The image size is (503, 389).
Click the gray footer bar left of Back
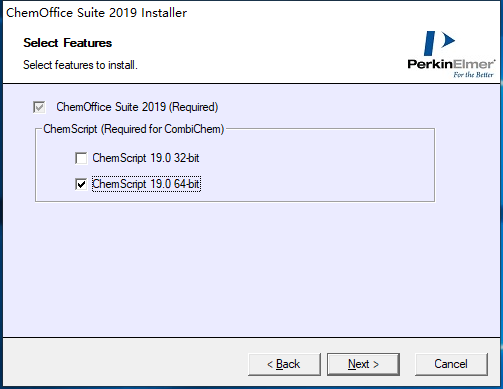click(123, 363)
